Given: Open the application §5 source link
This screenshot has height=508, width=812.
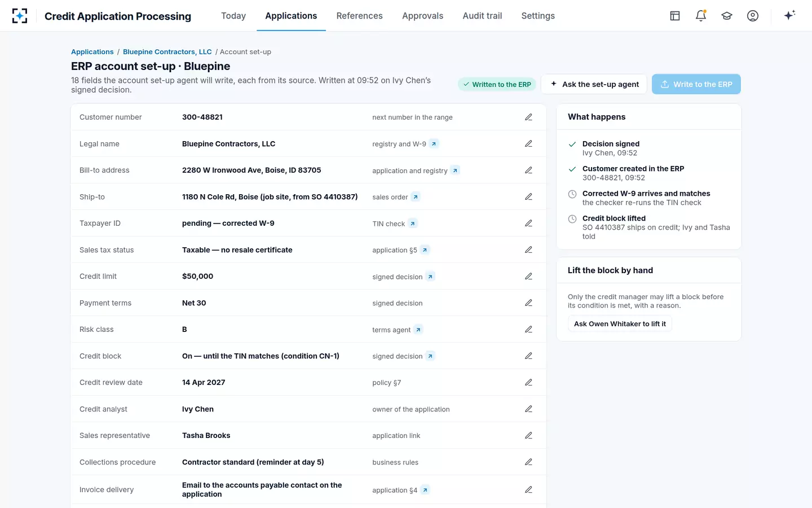Looking at the screenshot, I should [x=425, y=250].
